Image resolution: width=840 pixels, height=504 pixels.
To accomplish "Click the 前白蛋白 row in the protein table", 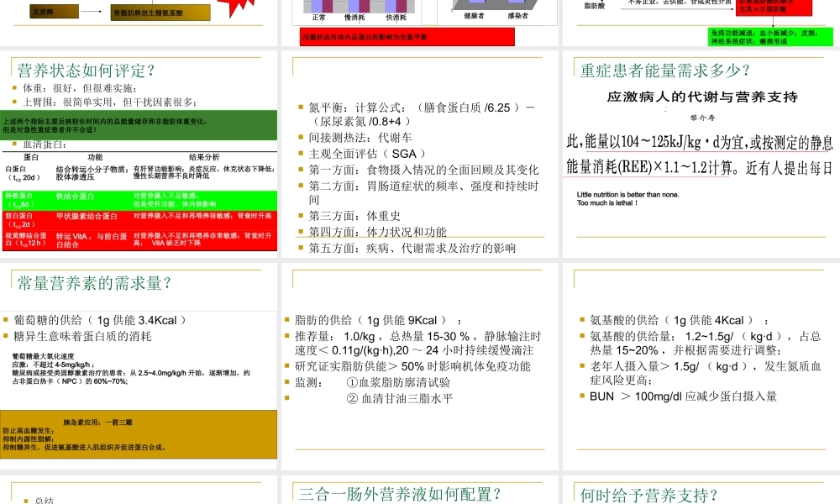I will click(x=139, y=220).
